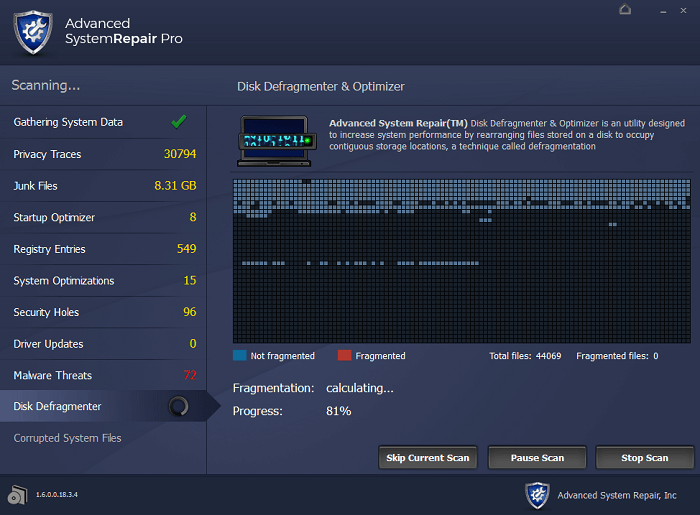Click the green checkmark next to Gathering System Data
The width and height of the screenshot is (700, 515).
179,122
